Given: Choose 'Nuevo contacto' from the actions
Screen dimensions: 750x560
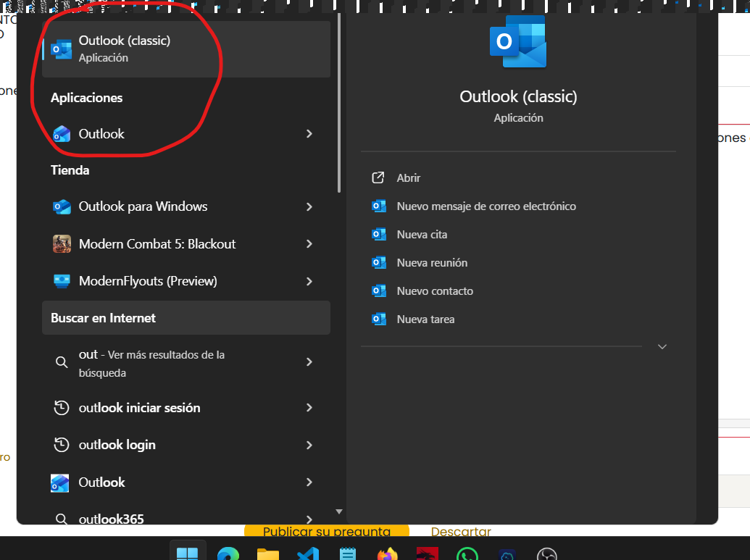Looking at the screenshot, I should [435, 291].
